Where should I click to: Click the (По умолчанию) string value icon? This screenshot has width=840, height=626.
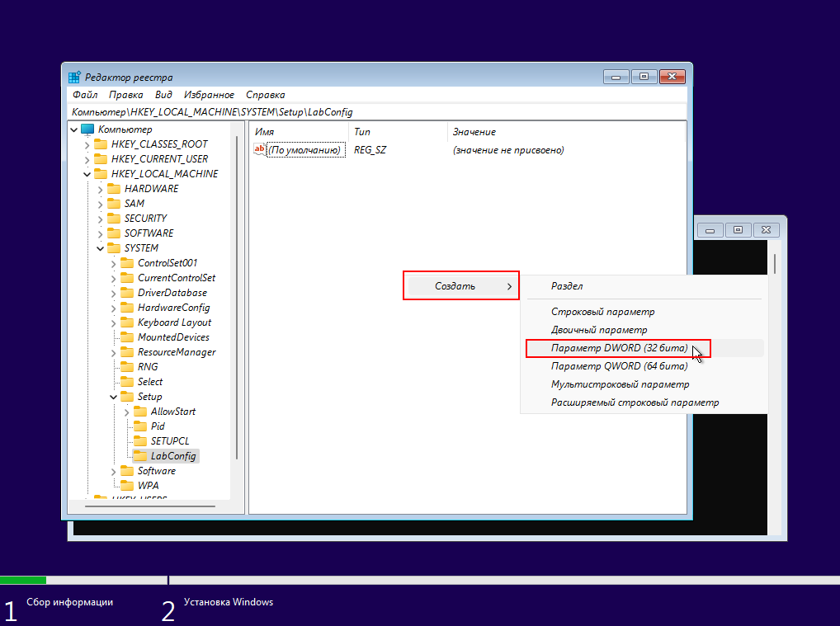[260, 150]
